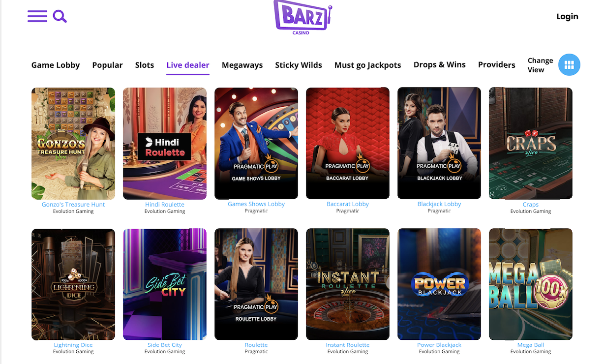Open the Mega Ball 100x game tile

coord(531,284)
